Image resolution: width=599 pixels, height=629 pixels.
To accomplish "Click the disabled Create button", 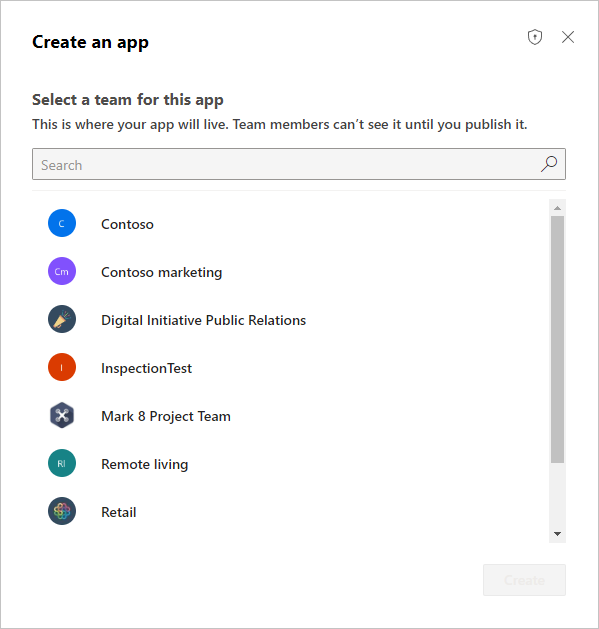I will coord(524,580).
